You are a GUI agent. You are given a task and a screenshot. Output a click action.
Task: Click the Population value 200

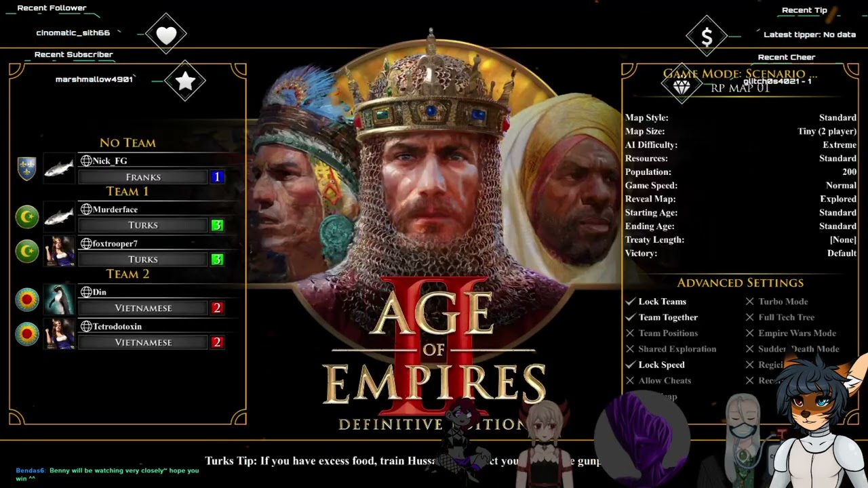click(849, 172)
